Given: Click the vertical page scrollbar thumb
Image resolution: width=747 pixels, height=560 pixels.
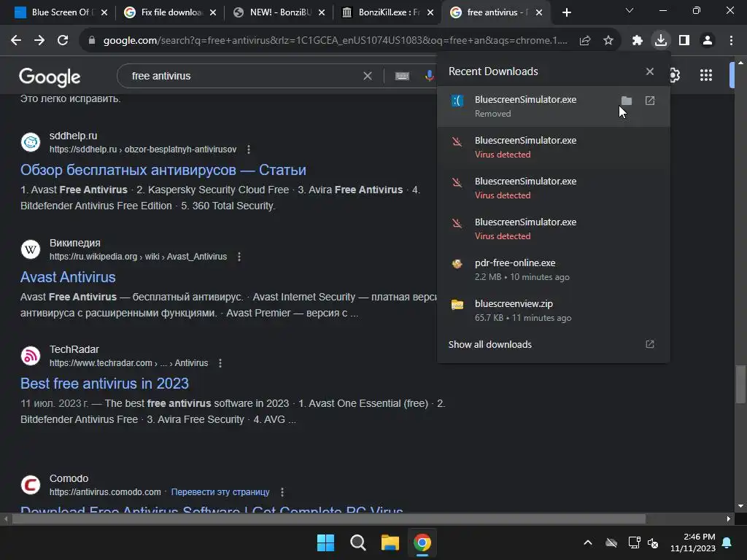Looking at the screenshot, I should (740, 385).
